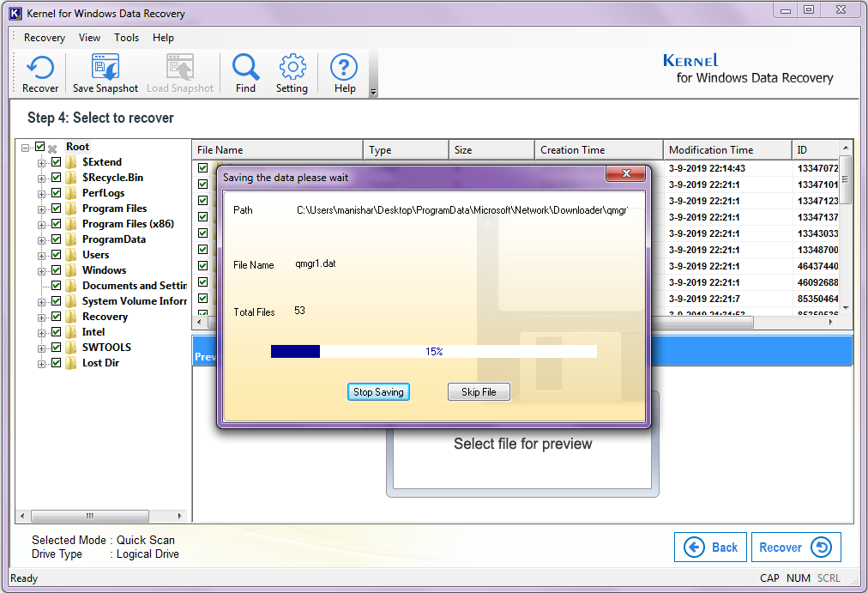Click the $Extend folder icon

pyautogui.click(x=71, y=162)
